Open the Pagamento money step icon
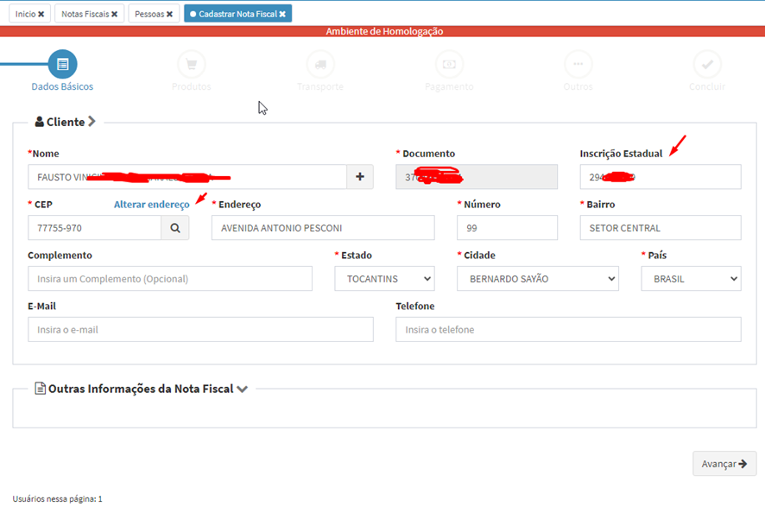 [x=449, y=65]
